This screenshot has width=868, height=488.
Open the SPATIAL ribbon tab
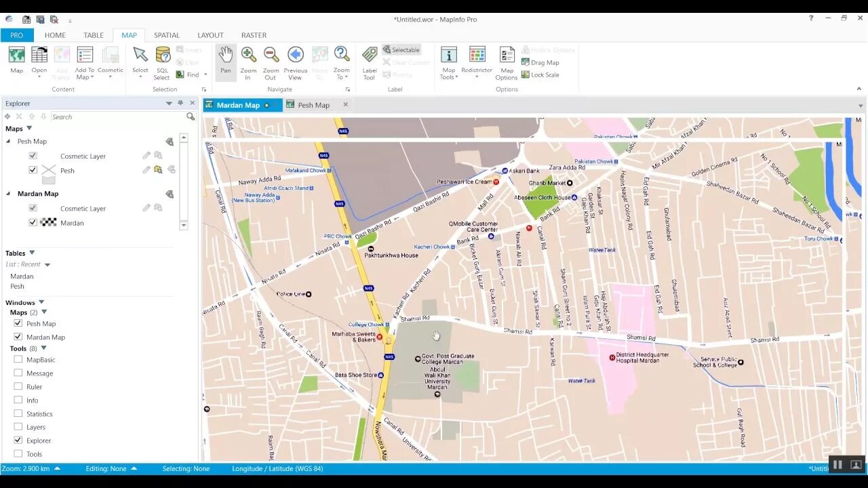[167, 35]
